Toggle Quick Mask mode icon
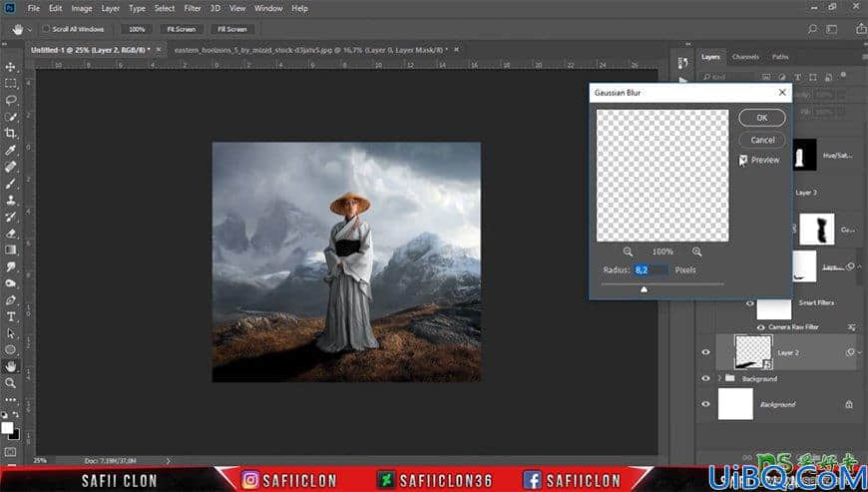The width and height of the screenshot is (868, 492). [11, 453]
